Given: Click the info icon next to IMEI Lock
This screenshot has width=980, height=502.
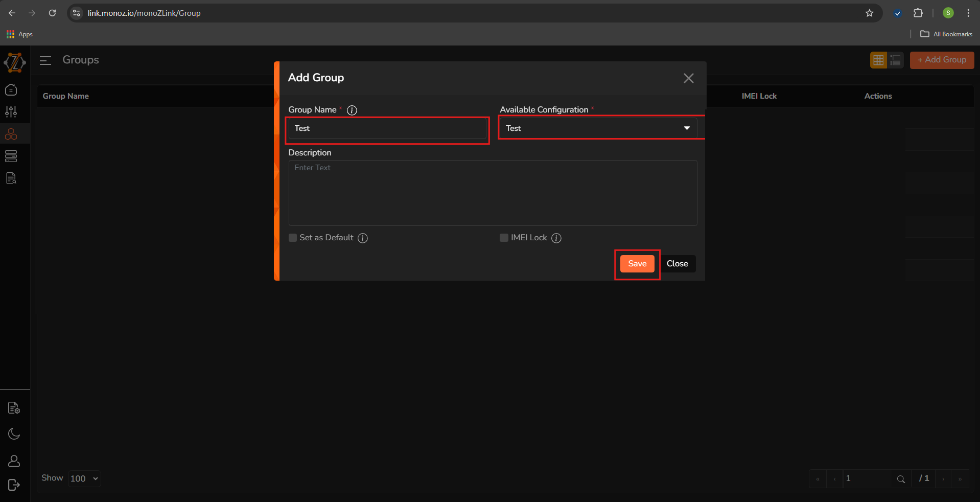Looking at the screenshot, I should 556,238.
